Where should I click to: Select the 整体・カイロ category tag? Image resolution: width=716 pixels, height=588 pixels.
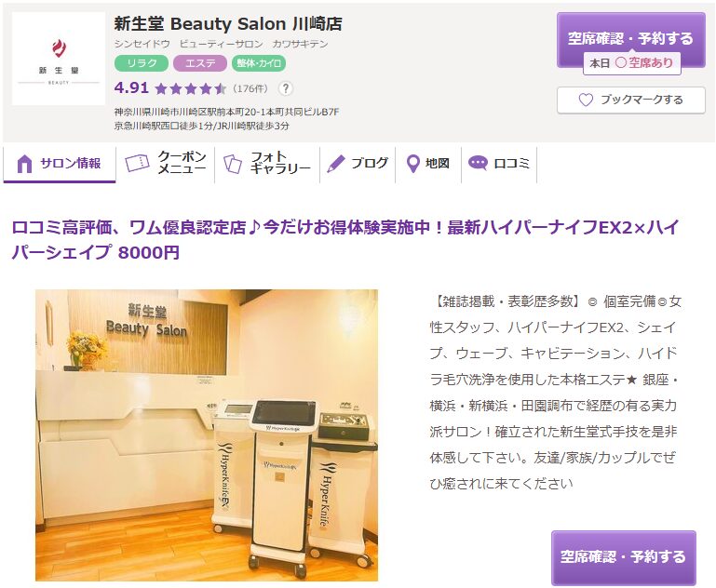click(x=259, y=63)
